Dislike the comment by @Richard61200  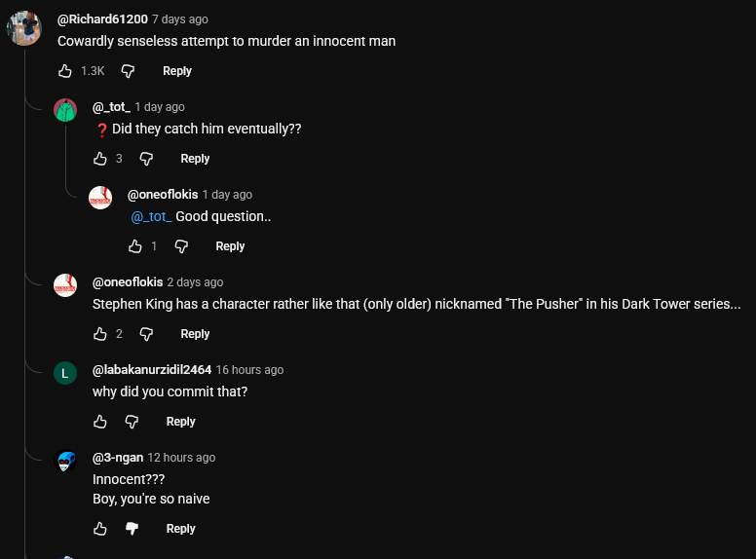pos(128,71)
